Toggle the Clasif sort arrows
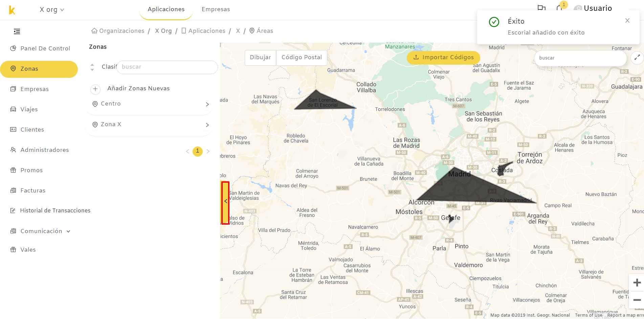This screenshot has width=644, height=319. click(x=92, y=67)
